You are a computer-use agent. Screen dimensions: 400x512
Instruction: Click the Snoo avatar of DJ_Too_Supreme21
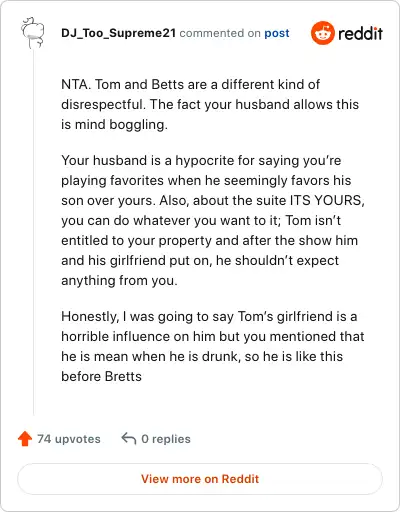tap(33, 33)
